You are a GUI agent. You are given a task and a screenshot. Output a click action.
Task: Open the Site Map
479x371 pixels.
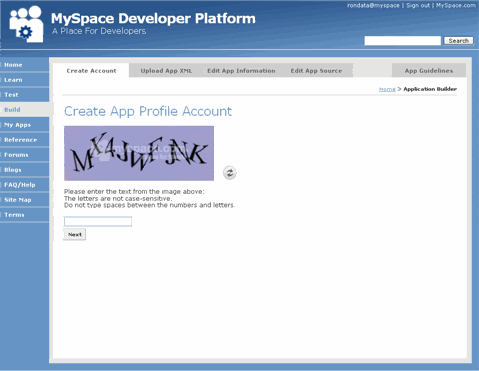[x=24, y=200]
